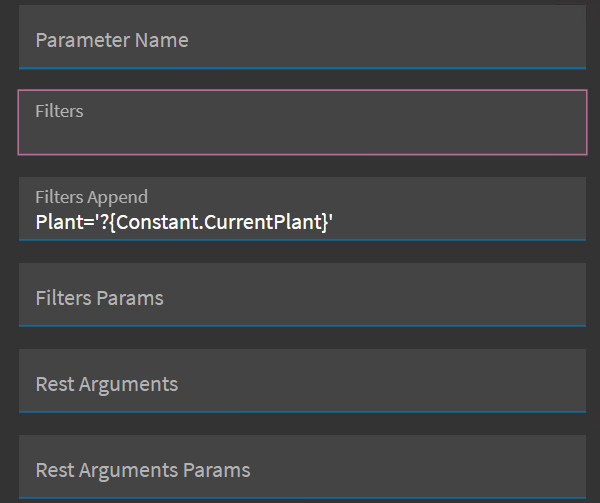Click the small "Filters Append" floating label

(91, 197)
